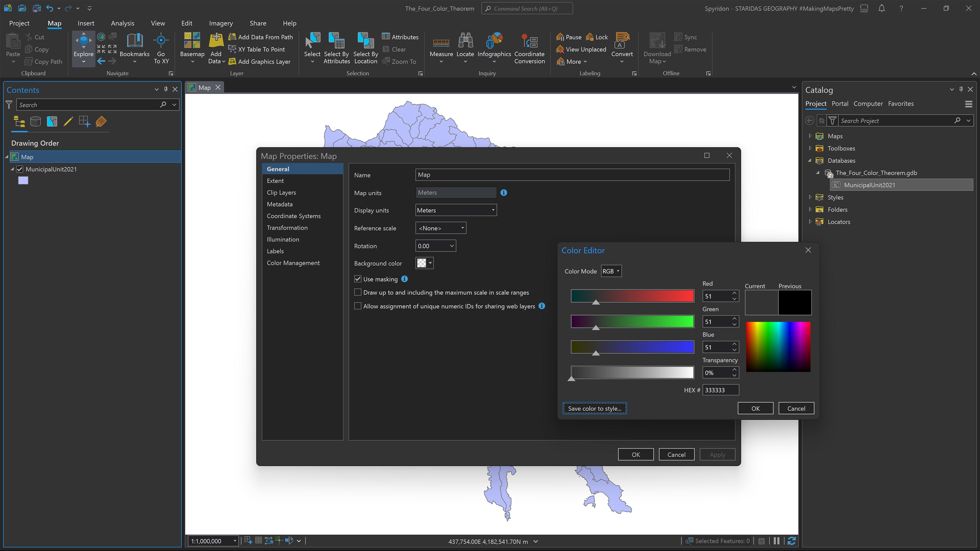Open the Color Mode dropdown

611,271
